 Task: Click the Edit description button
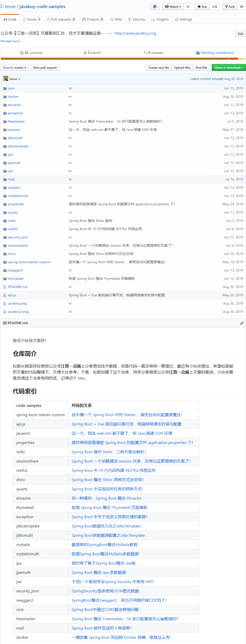240,34
